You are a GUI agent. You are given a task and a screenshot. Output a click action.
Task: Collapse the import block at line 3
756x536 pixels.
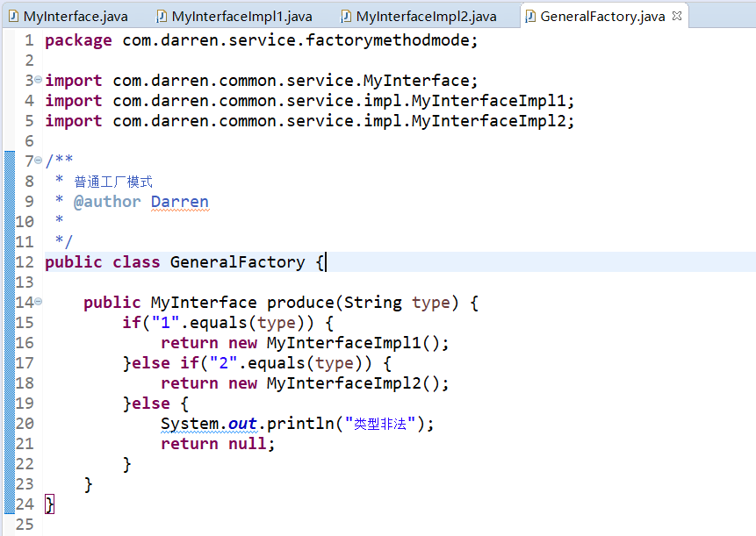pos(38,80)
